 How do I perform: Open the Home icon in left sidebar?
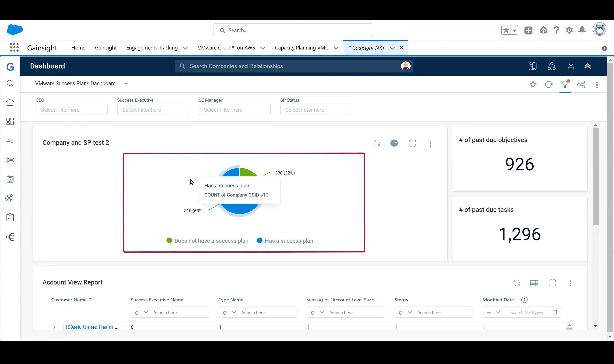pyautogui.click(x=10, y=102)
